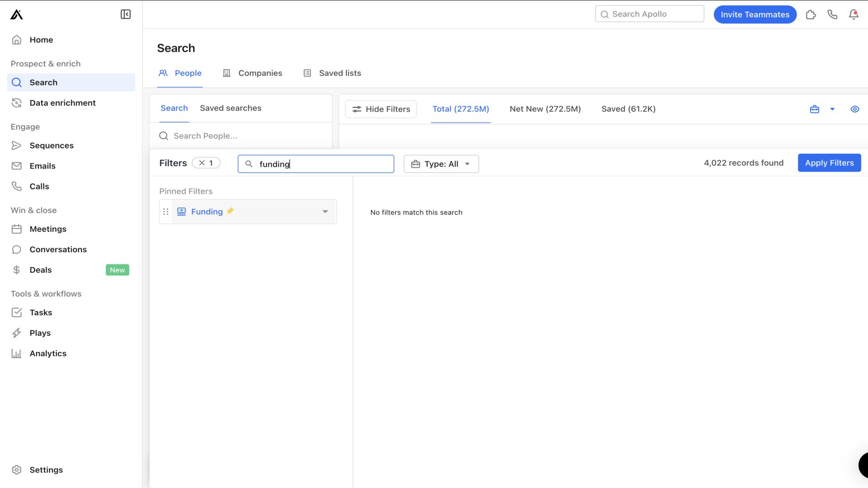
Task: Collapse the sidebar with the panel icon
Action: (126, 14)
